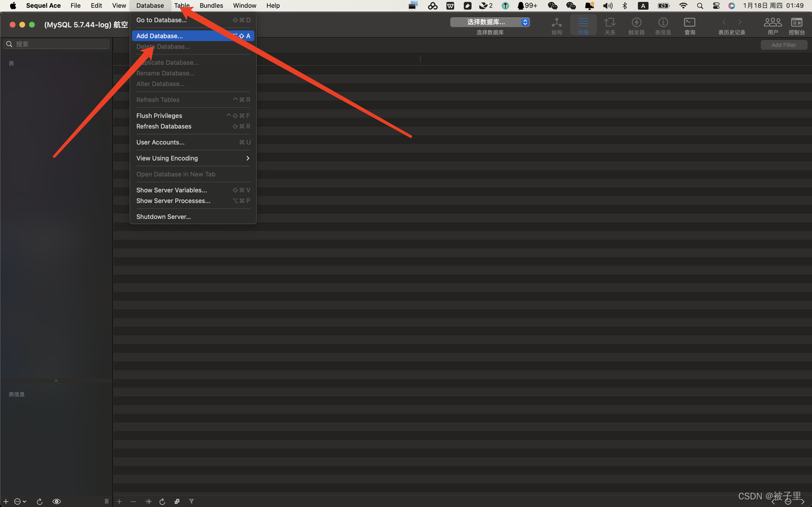Open the View menu in menu bar
This screenshot has width=812, height=507.
coord(119,6)
